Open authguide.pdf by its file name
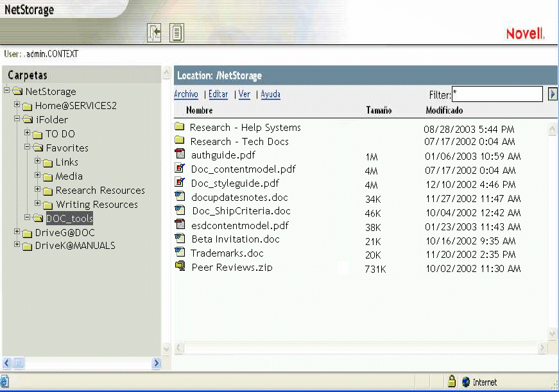 223,155
